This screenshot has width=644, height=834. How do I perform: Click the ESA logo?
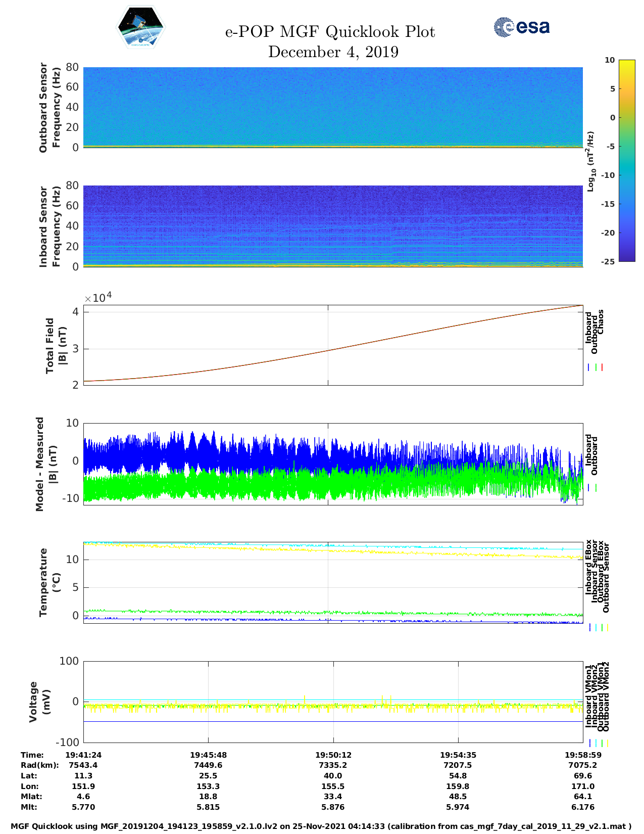(x=521, y=27)
